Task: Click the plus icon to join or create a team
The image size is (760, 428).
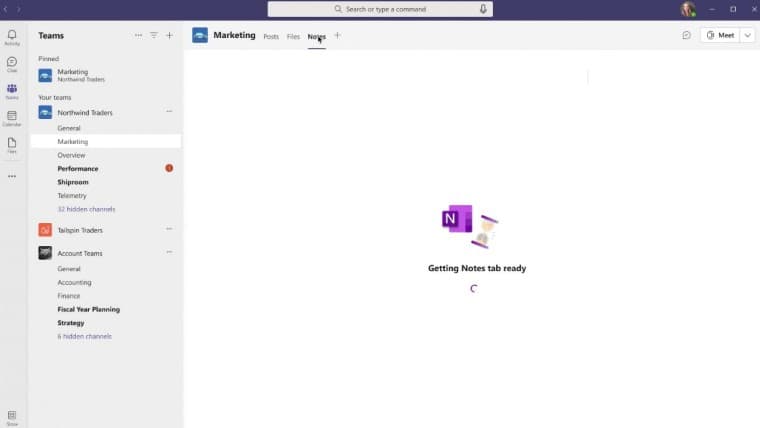Action: (169, 35)
